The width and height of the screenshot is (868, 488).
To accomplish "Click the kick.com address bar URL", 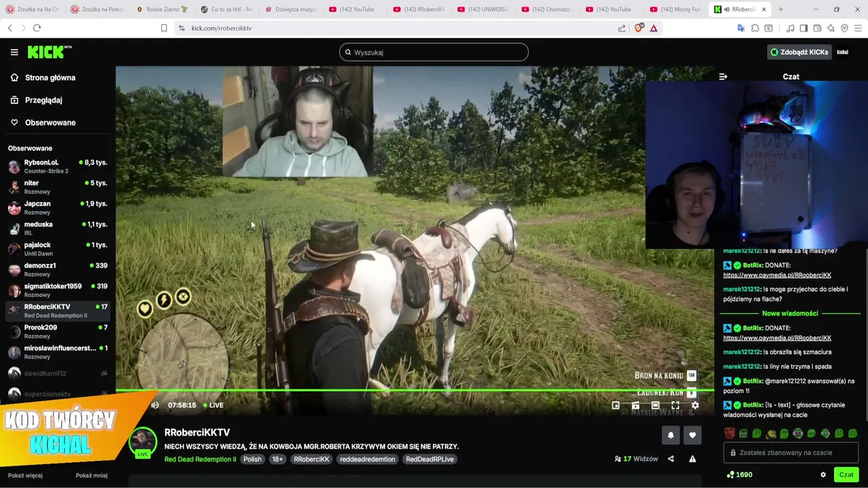I will coord(222,28).
